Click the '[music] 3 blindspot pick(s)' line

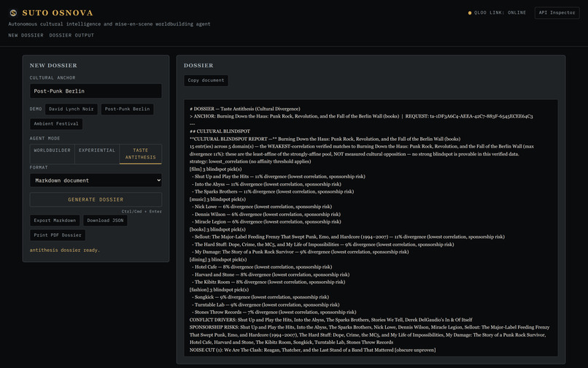coord(217,199)
